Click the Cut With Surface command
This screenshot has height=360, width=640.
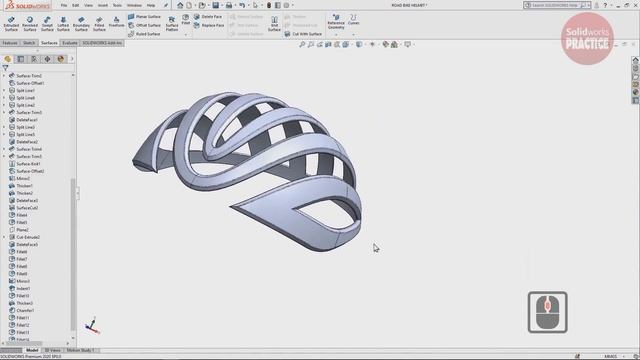[x=303, y=34]
